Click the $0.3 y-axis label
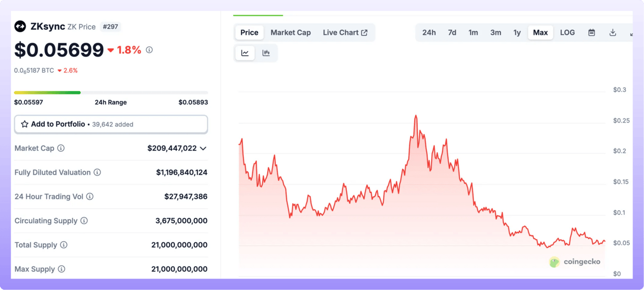The width and height of the screenshot is (644, 290). pyautogui.click(x=620, y=90)
